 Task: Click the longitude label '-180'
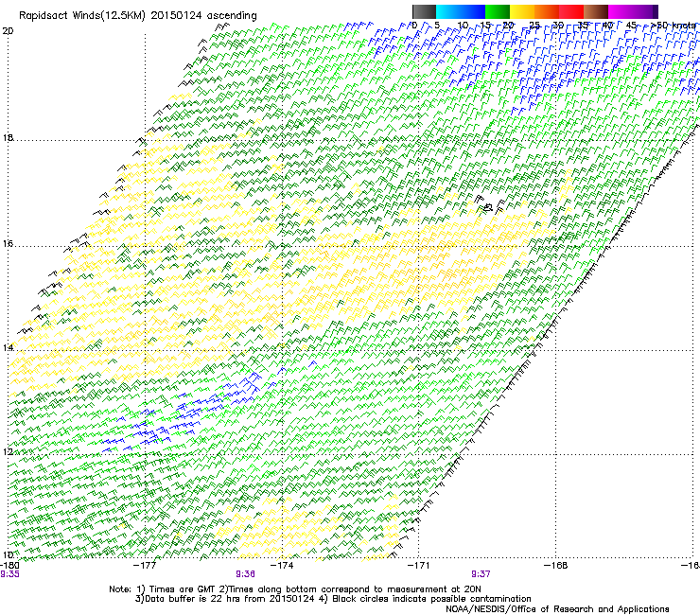(x=9, y=565)
